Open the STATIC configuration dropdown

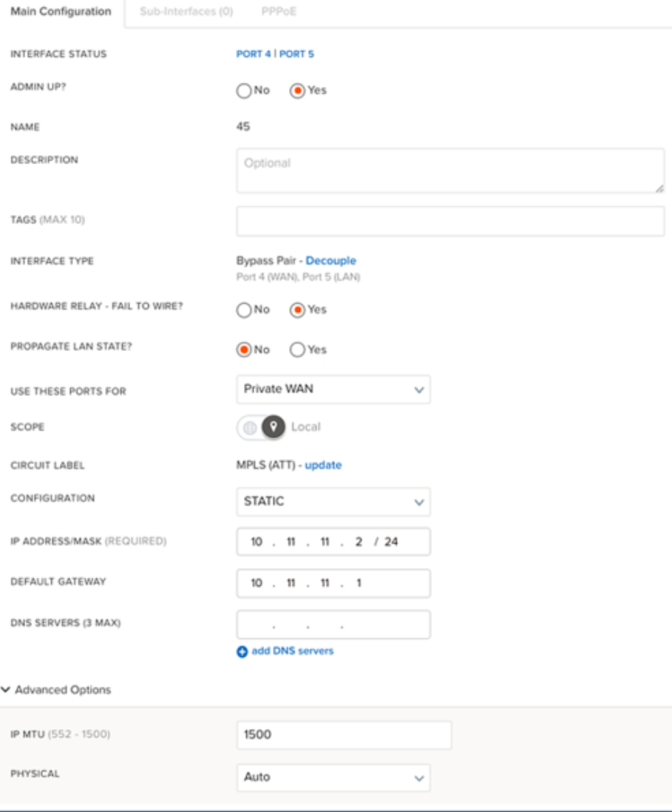(x=333, y=502)
